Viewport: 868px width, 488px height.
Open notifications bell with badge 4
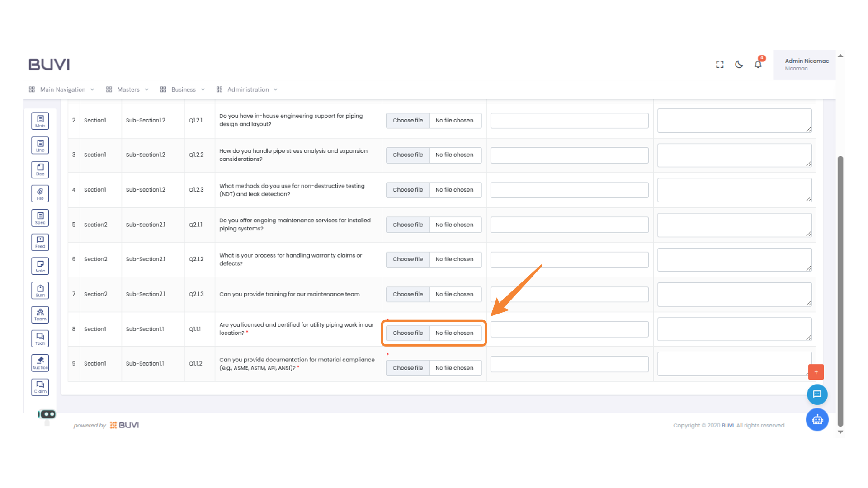pos(758,65)
